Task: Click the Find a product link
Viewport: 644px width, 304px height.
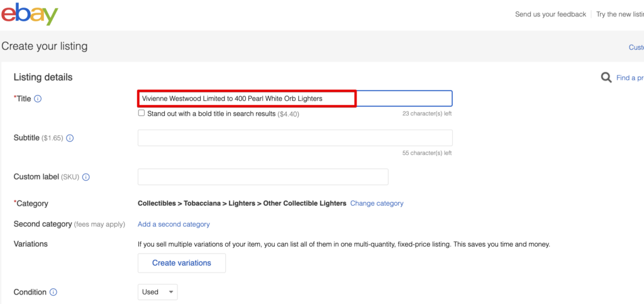Action: 630,78
